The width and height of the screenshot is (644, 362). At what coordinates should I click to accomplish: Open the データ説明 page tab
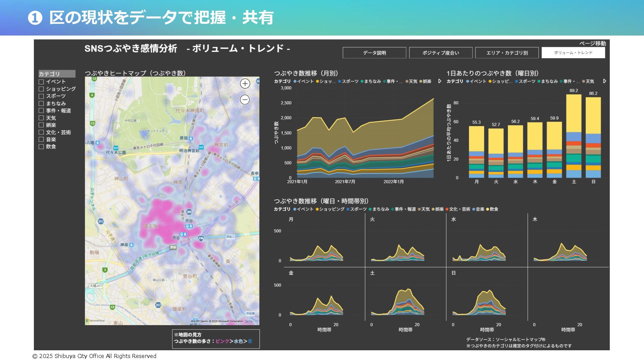tap(374, 53)
